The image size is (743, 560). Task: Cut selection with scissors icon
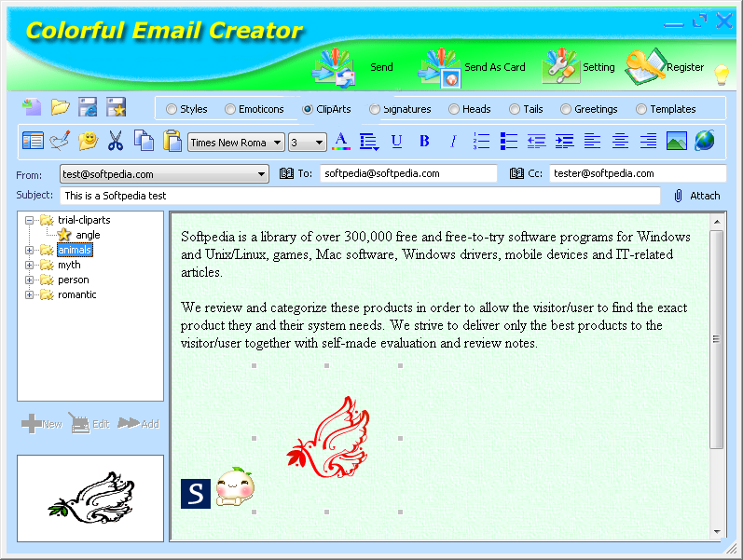[x=116, y=142]
